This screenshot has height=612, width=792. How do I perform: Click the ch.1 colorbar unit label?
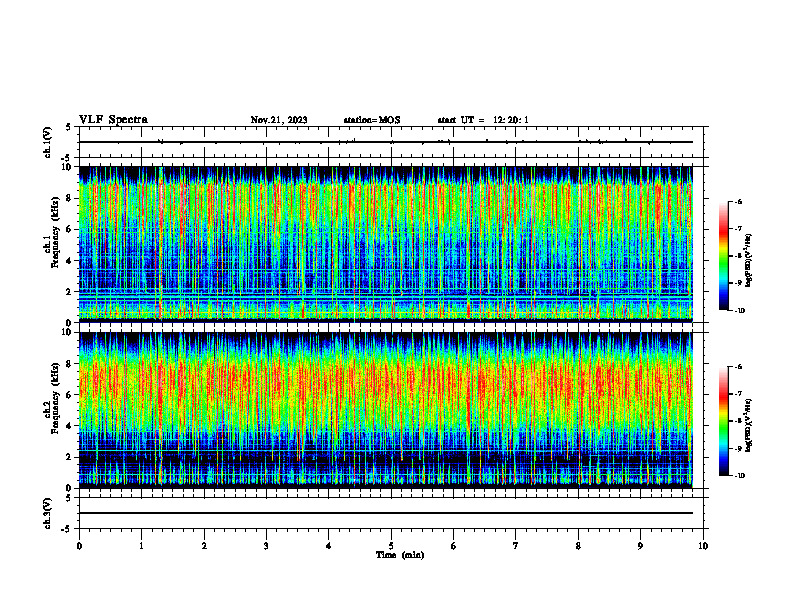pos(749,260)
